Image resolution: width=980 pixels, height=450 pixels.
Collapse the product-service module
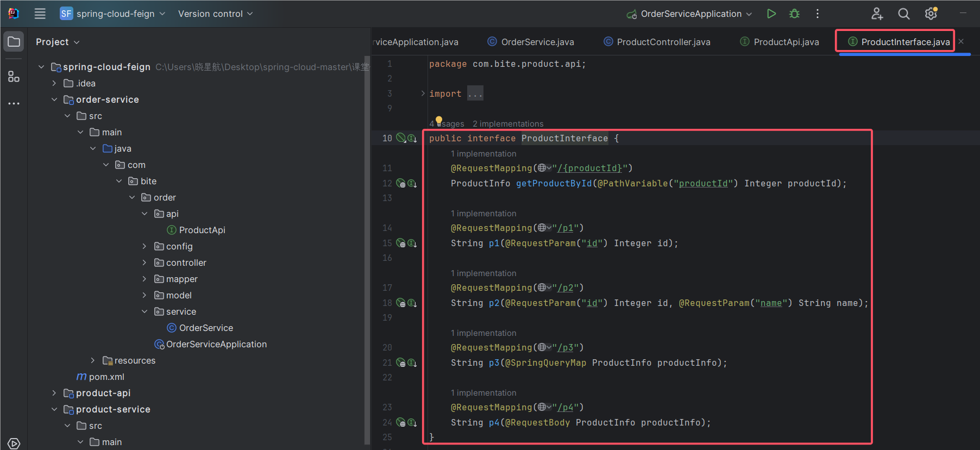pyautogui.click(x=54, y=409)
